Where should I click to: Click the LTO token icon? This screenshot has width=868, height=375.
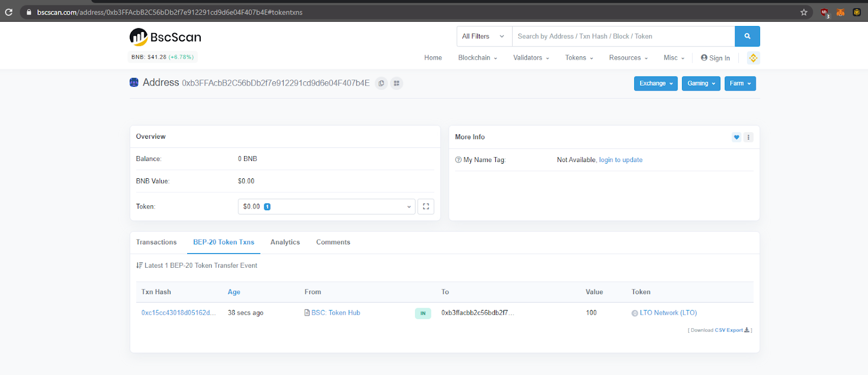[635, 313]
